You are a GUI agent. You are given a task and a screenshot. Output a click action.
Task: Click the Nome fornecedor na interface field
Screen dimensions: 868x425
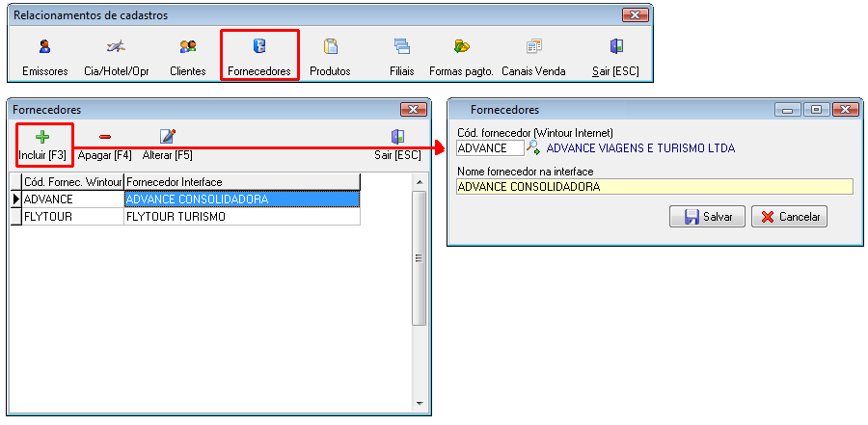(x=654, y=187)
